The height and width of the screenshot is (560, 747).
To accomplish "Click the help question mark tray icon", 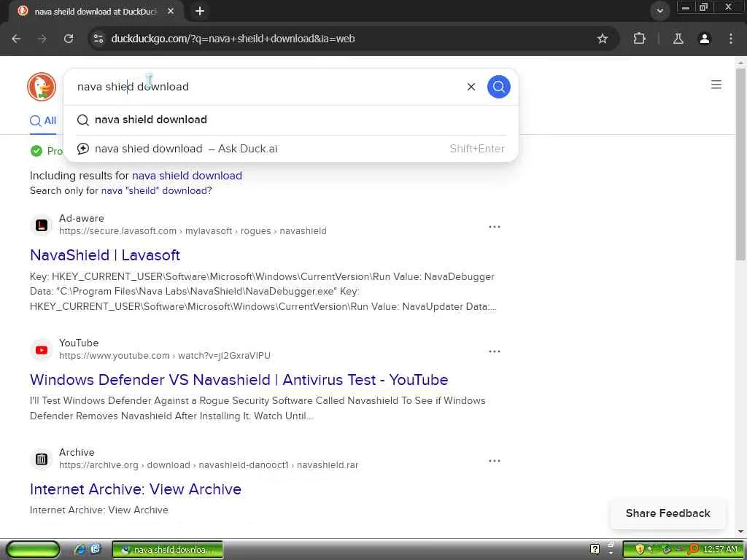I will pos(595,550).
